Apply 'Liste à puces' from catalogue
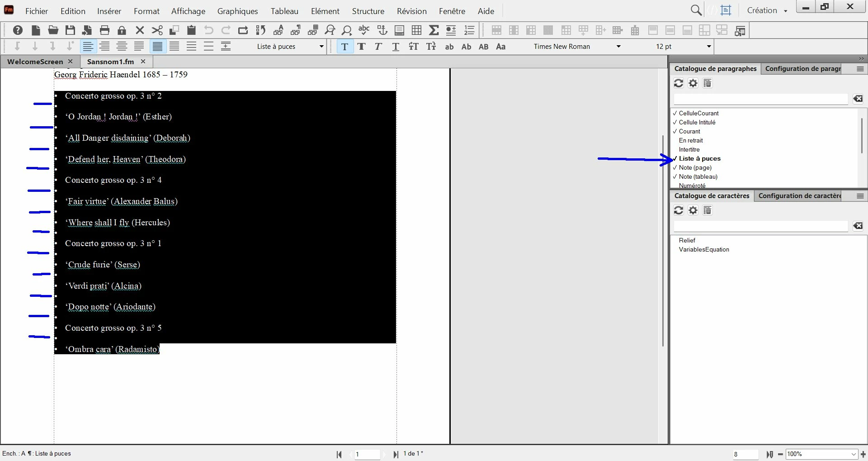The height and width of the screenshot is (461, 868). click(699, 158)
